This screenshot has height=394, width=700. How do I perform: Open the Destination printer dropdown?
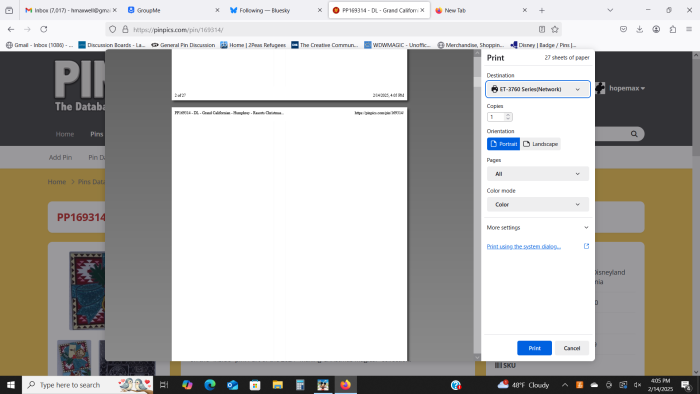click(x=538, y=89)
